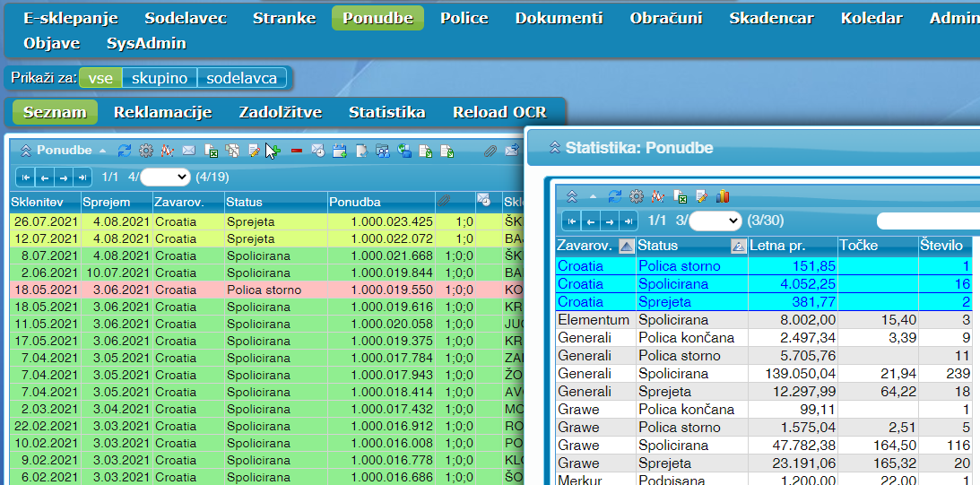Refresh the Ponudbe list
980x485 pixels.
coord(125,150)
